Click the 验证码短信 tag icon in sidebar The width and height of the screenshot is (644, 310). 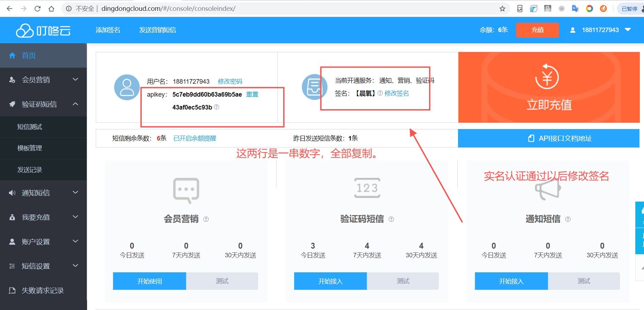12,104
